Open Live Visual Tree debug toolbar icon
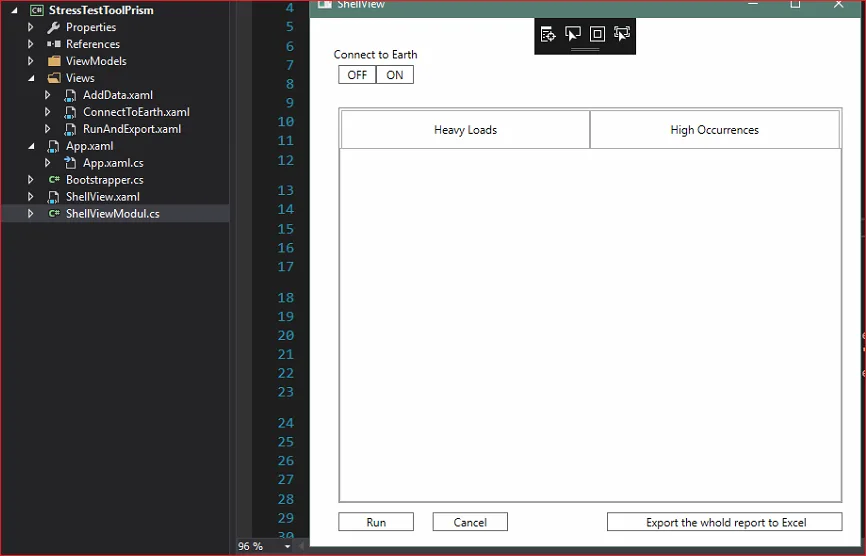 pos(548,34)
